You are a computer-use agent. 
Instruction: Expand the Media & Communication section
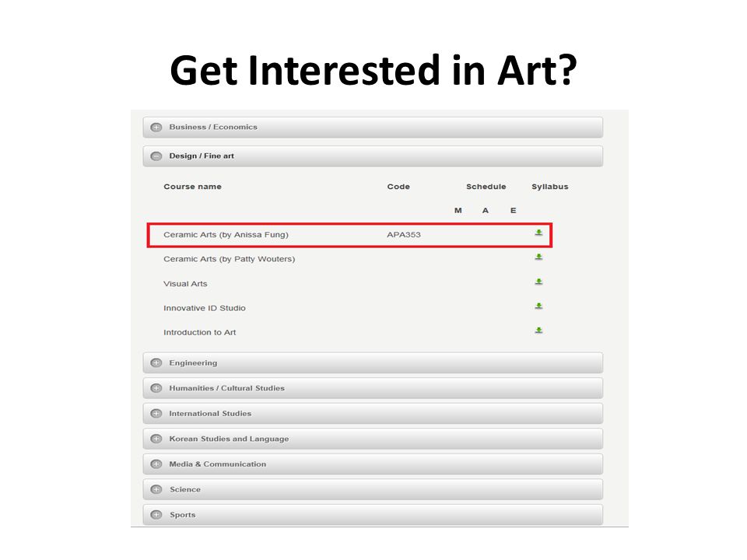pos(373,464)
